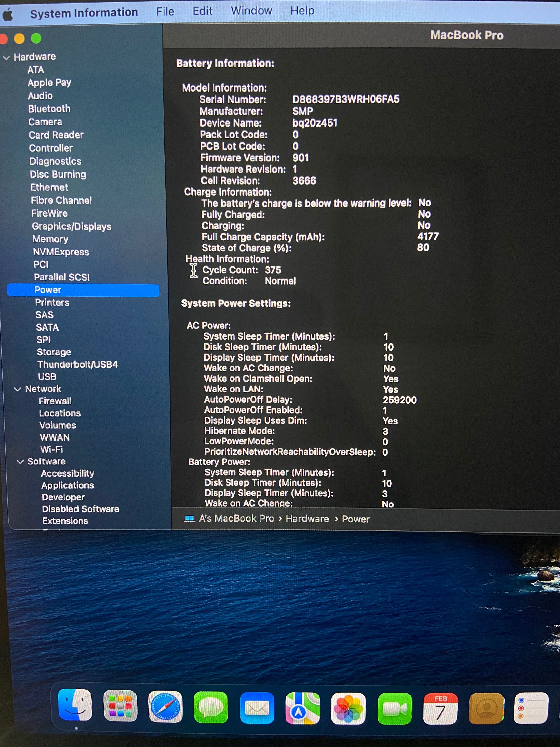Select Wi-Fi under Network

[52, 449]
